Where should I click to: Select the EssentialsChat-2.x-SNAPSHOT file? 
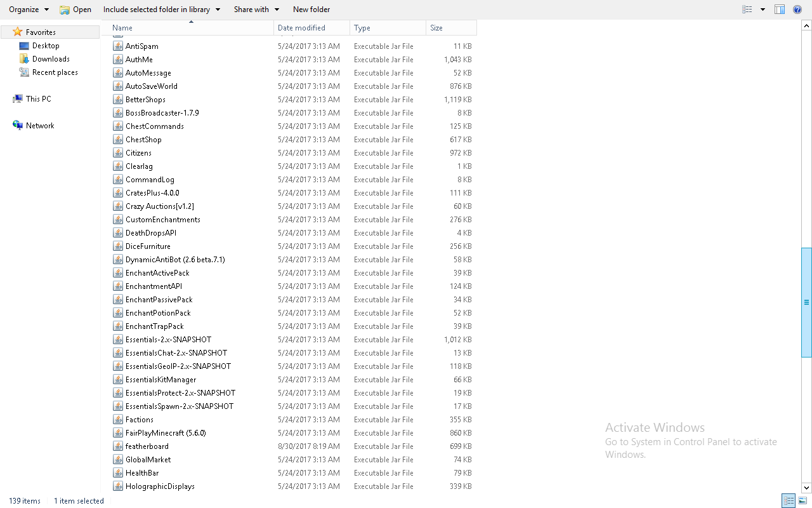[x=176, y=353]
